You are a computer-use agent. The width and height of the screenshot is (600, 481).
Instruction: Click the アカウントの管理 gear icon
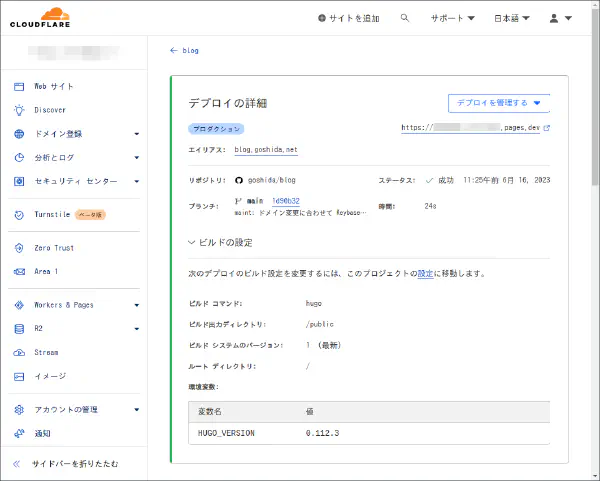pos(19,410)
